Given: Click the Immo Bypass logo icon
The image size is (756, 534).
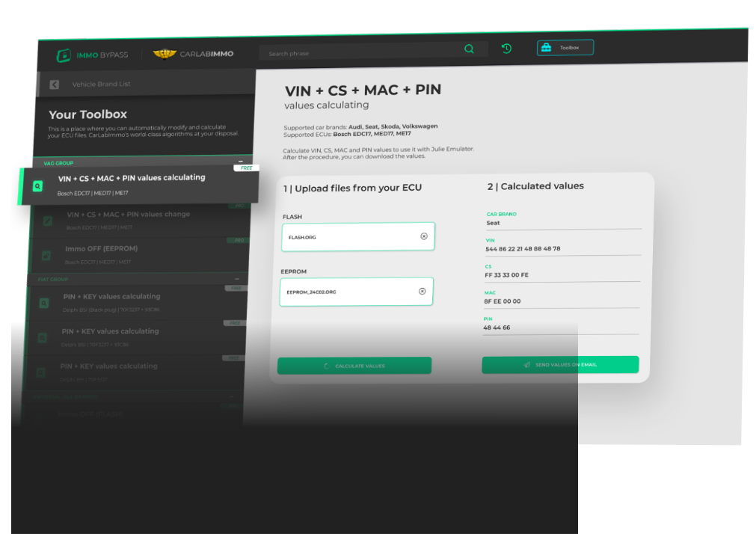Looking at the screenshot, I should (x=63, y=55).
